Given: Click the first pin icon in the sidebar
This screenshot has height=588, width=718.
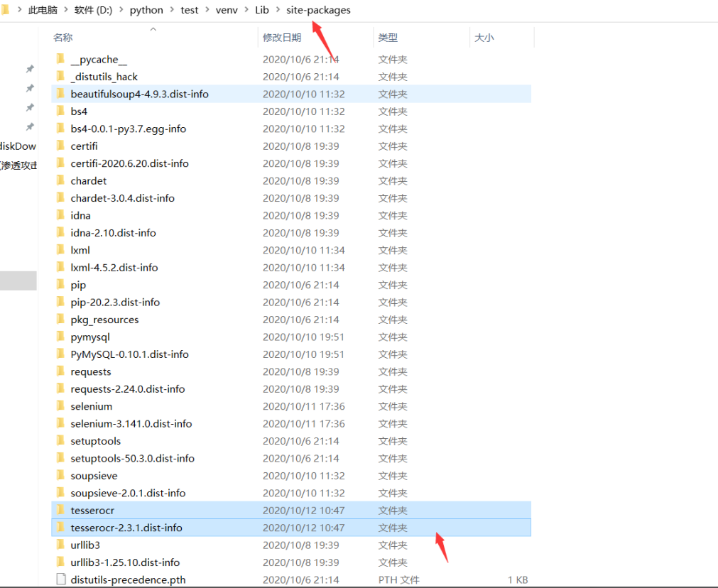Looking at the screenshot, I should pyautogui.click(x=30, y=69).
